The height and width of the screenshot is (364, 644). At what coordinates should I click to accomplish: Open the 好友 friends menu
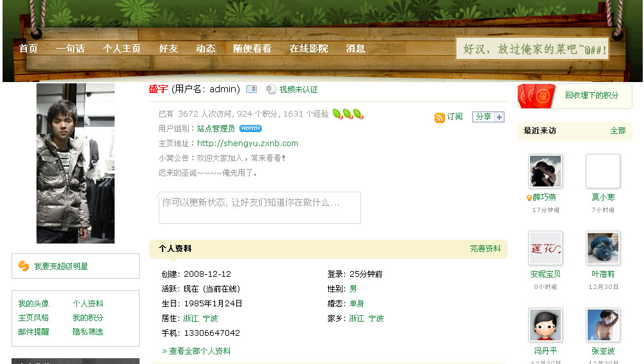pyautogui.click(x=168, y=49)
